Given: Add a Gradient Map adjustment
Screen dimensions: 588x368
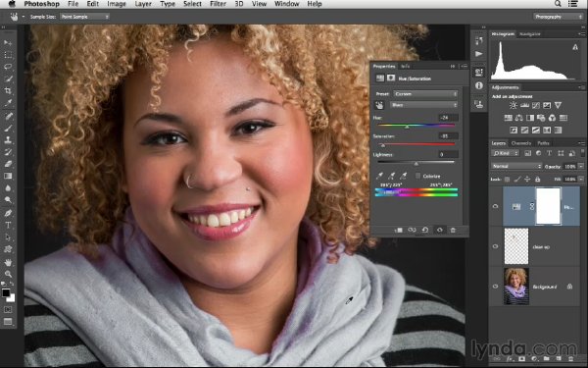Looking at the screenshot, I should (x=558, y=131).
